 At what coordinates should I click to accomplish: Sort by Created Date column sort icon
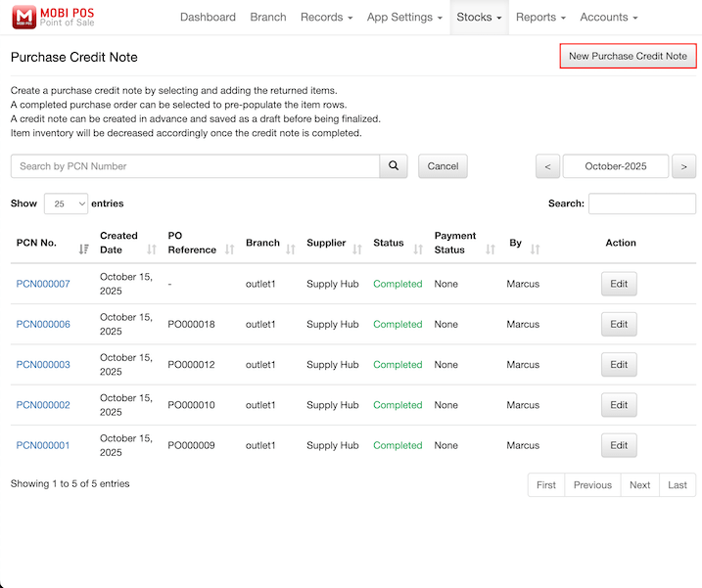pos(152,249)
